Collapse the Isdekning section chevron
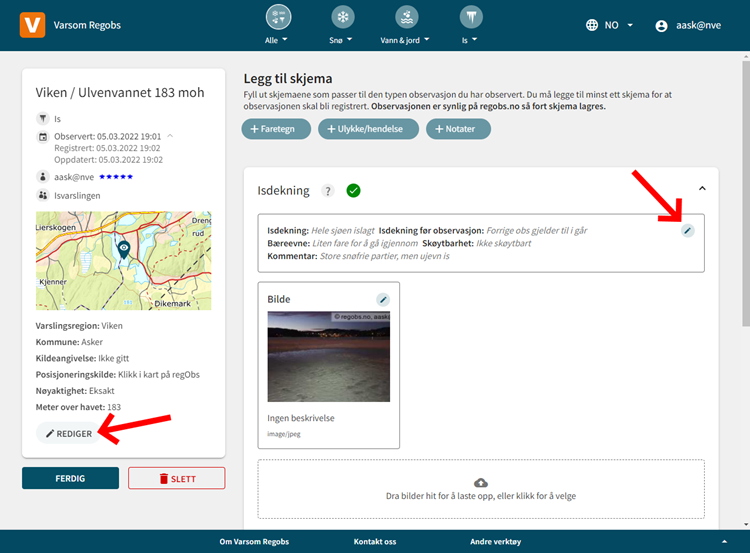 (702, 188)
